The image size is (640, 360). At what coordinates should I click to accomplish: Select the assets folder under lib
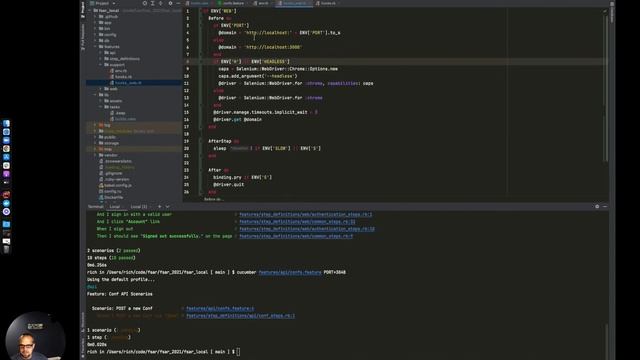(x=113, y=101)
